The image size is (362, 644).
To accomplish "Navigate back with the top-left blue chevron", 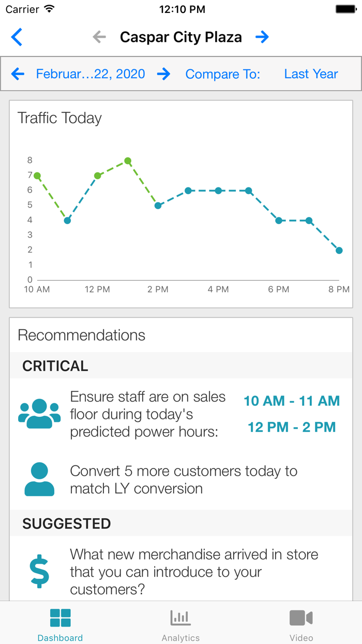I will [x=16, y=37].
